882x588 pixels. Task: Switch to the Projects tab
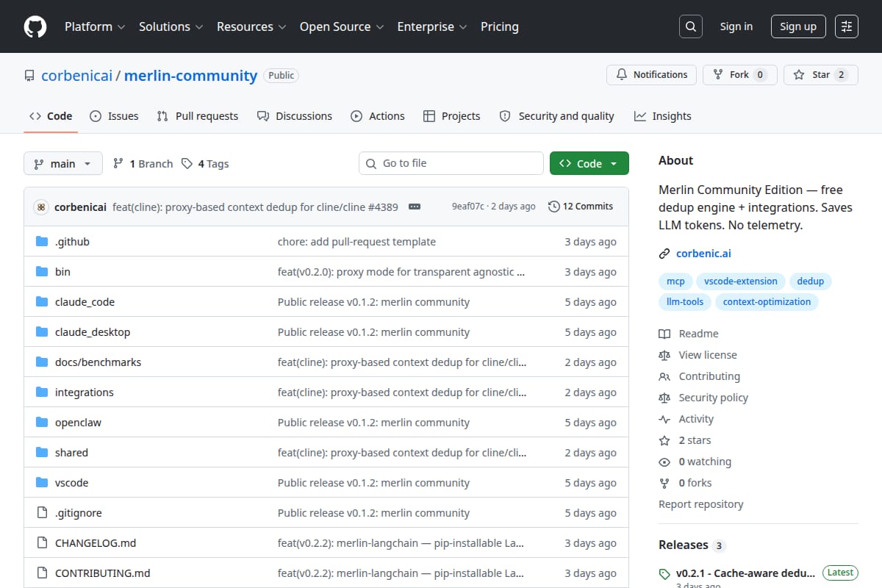coord(452,116)
